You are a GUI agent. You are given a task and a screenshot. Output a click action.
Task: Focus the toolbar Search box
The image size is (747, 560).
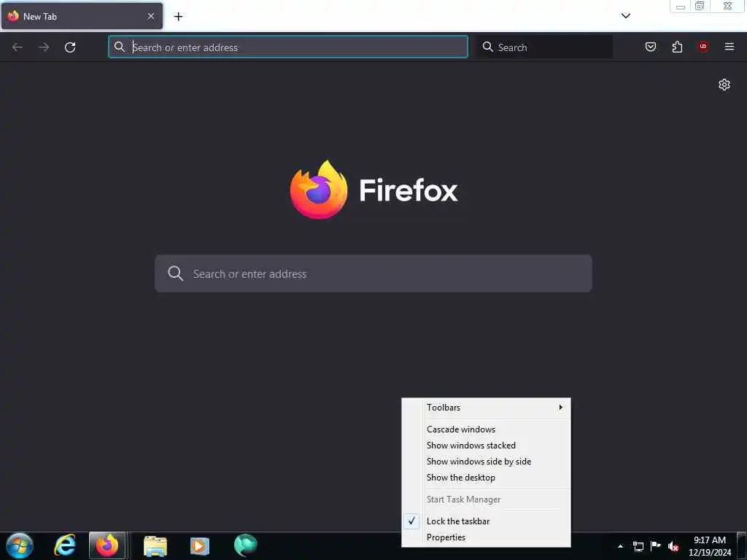pos(544,47)
